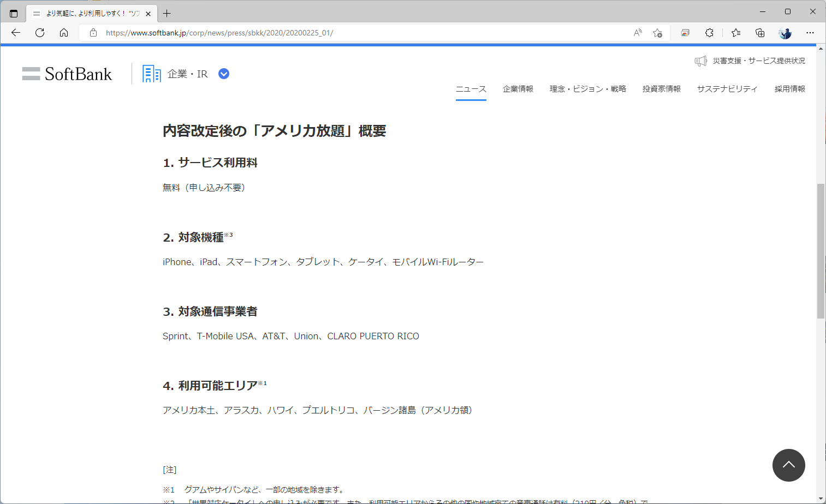Click the ※3 footnote mark

[x=229, y=235]
